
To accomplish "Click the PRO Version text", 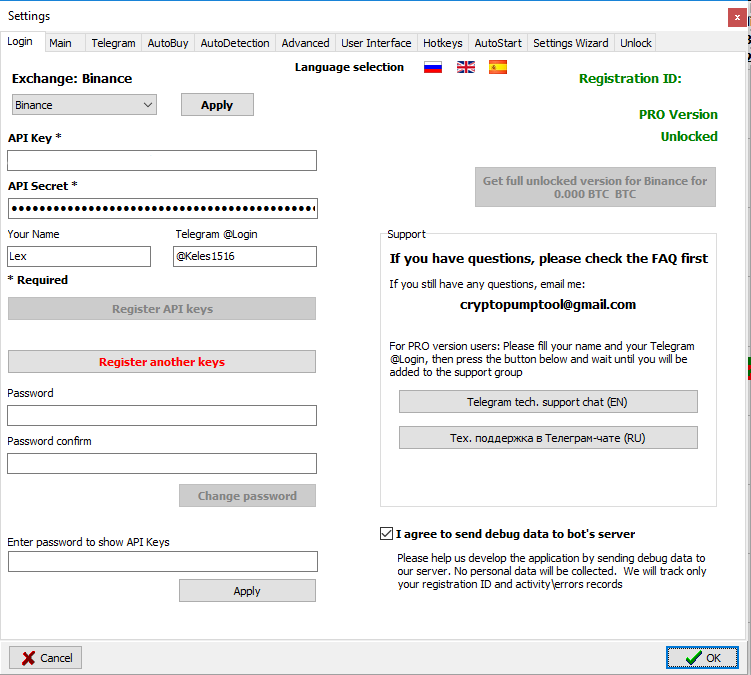I will coord(678,114).
